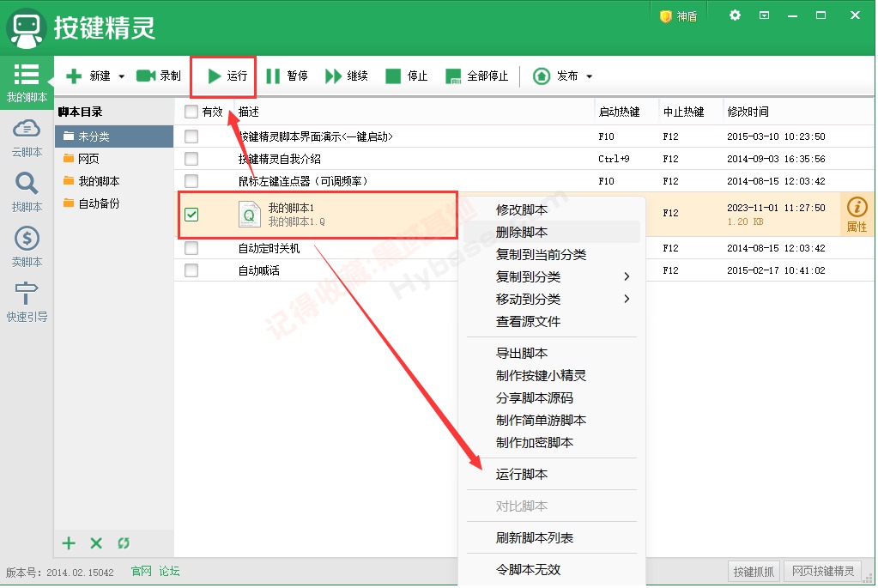Open the 找脚本 search section
This screenshot has height=588, width=878.
(27, 192)
